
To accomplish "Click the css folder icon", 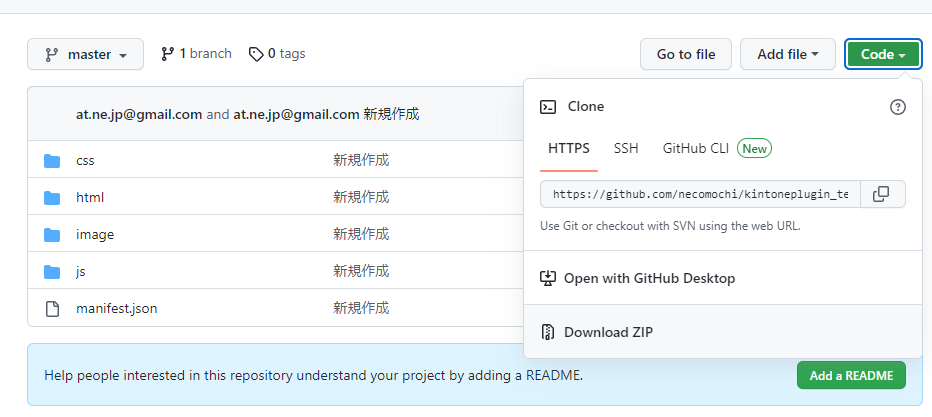I will click(x=52, y=160).
